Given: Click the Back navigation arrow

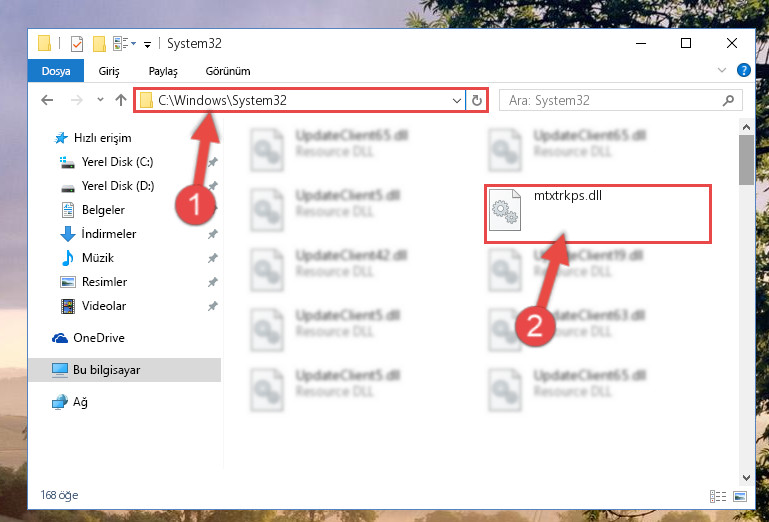Looking at the screenshot, I should coord(47,100).
